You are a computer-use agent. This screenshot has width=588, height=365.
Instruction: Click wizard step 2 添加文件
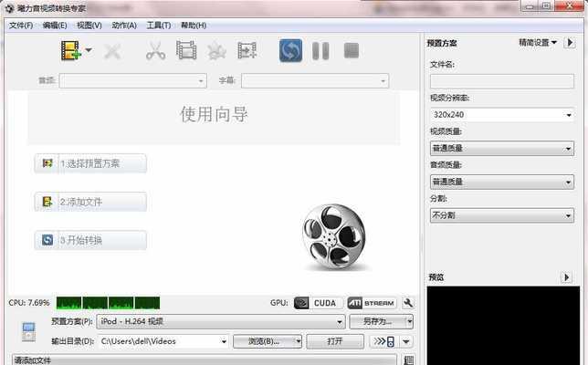90,202
